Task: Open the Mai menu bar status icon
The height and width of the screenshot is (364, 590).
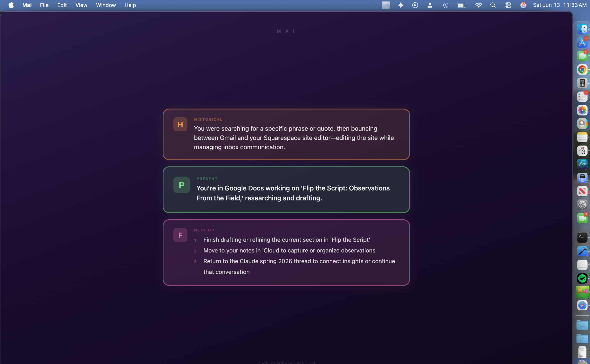Action: [386, 5]
